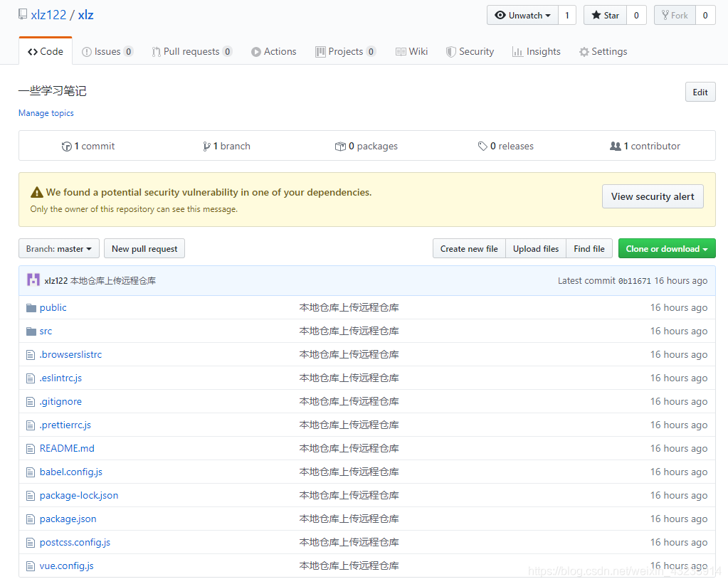Open the package.json file link
The height and width of the screenshot is (584, 728).
click(68, 519)
